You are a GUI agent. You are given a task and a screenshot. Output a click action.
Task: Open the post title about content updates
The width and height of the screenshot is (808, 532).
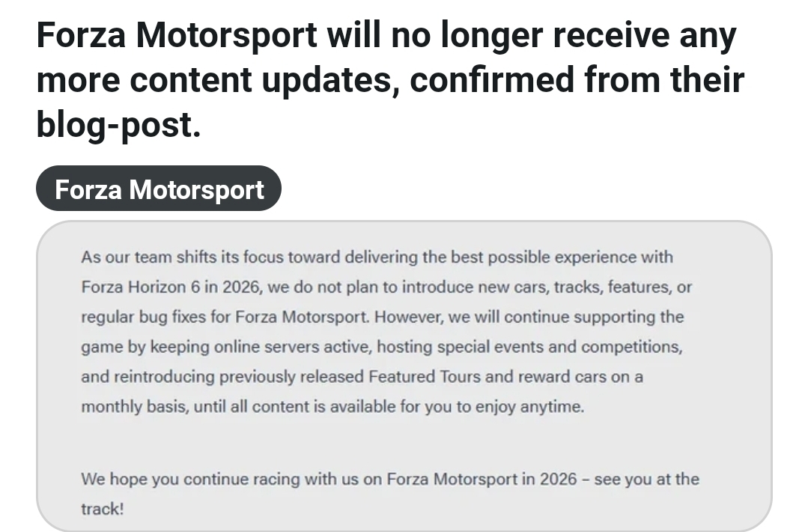click(390, 79)
